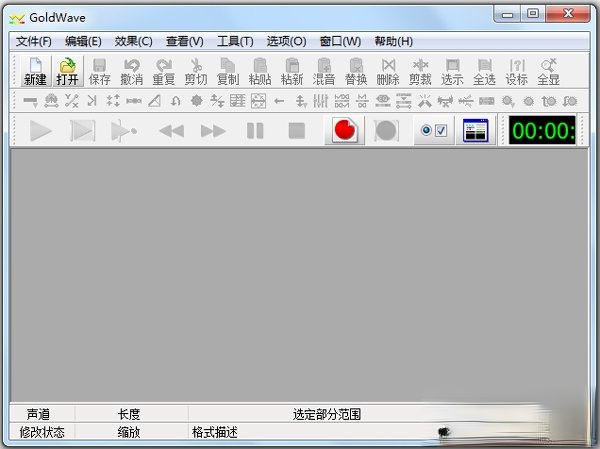The height and width of the screenshot is (449, 600).
Task: Click the Rewind double-arrow button
Action: pyautogui.click(x=171, y=131)
